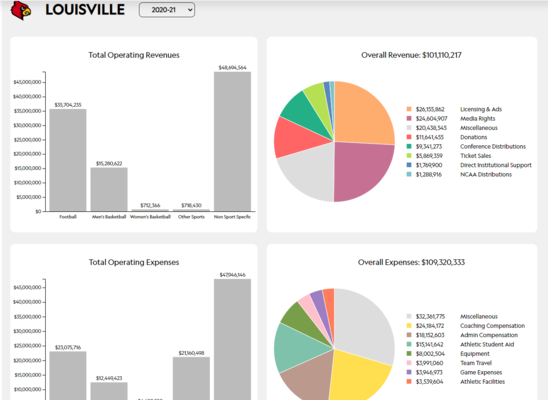Click the Athletic Student Aid legend swatch
This screenshot has width=548, height=400.
click(409, 344)
